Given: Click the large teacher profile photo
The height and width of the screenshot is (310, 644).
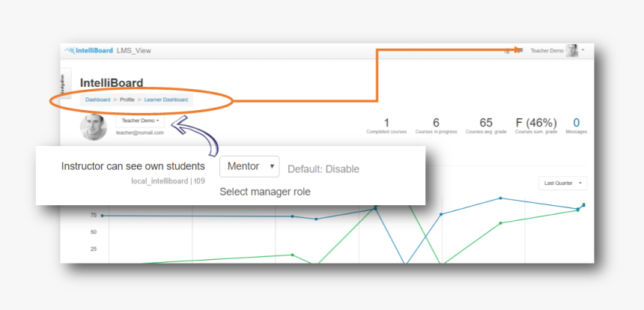Looking at the screenshot, I should (94, 127).
